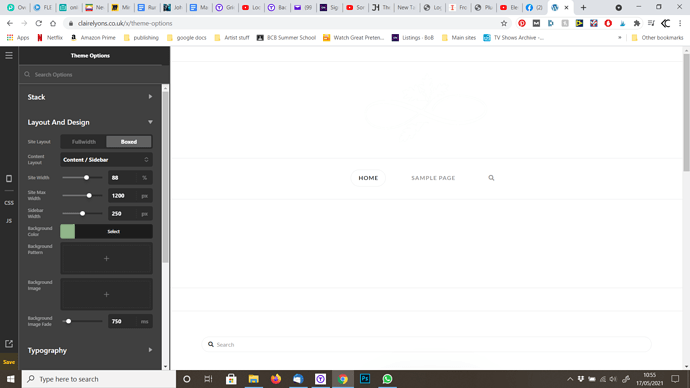Click the Background Image Fade slider handle
Viewport: 690px width, 388px height.
coord(68,321)
